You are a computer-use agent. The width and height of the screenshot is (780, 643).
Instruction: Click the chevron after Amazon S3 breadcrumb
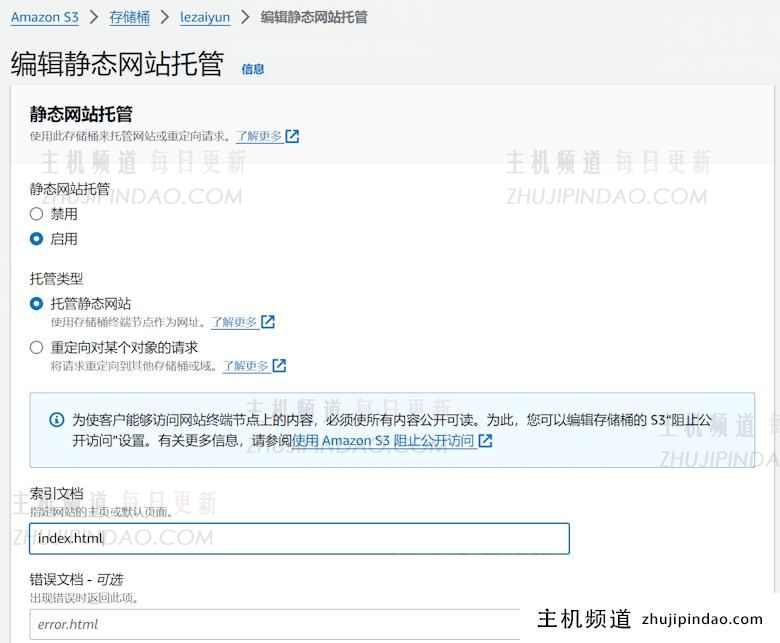pos(94,17)
